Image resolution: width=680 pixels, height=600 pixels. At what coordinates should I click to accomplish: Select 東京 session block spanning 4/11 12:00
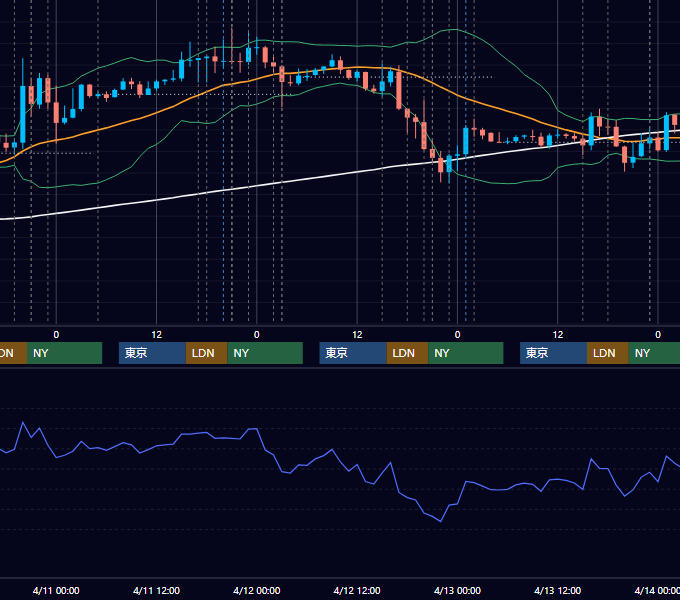[x=152, y=353]
